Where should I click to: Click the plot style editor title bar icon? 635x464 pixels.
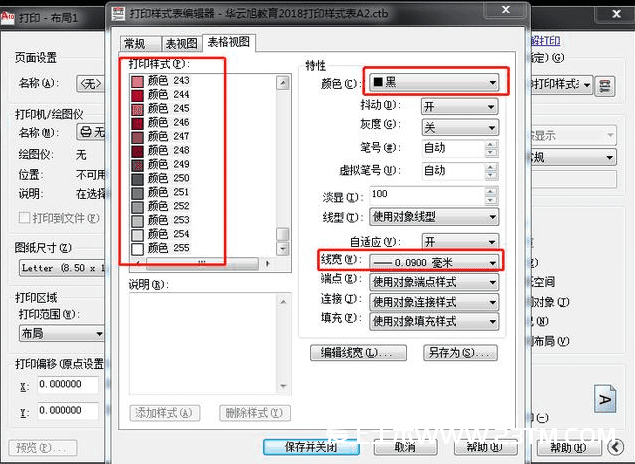click(118, 14)
